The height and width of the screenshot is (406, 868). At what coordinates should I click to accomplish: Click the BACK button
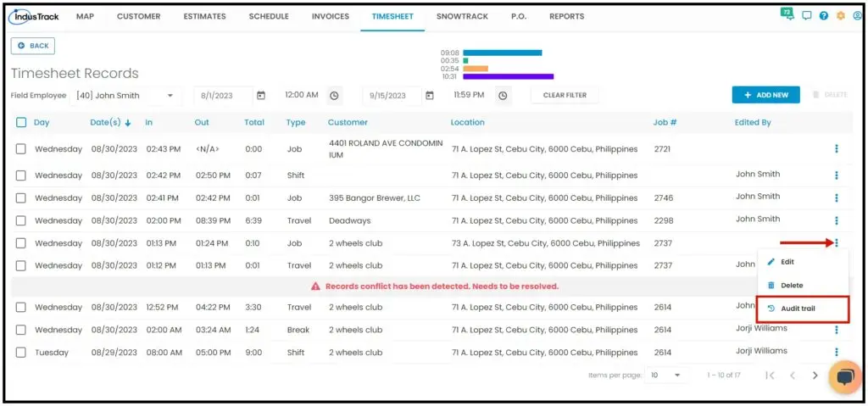click(x=33, y=46)
